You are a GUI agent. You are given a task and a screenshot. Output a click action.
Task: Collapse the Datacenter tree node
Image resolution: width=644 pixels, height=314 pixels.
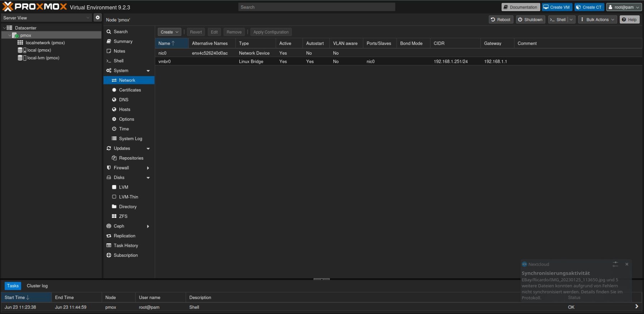point(4,28)
